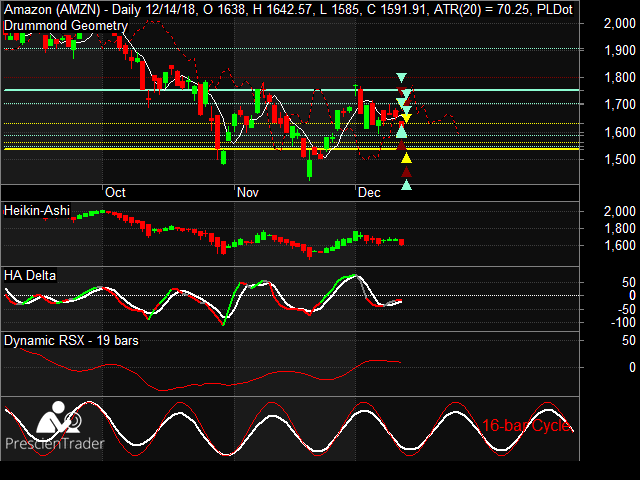This screenshot has width=640, height=480.
Task: Click the 1,500 price axis value
Action: point(620,160)
